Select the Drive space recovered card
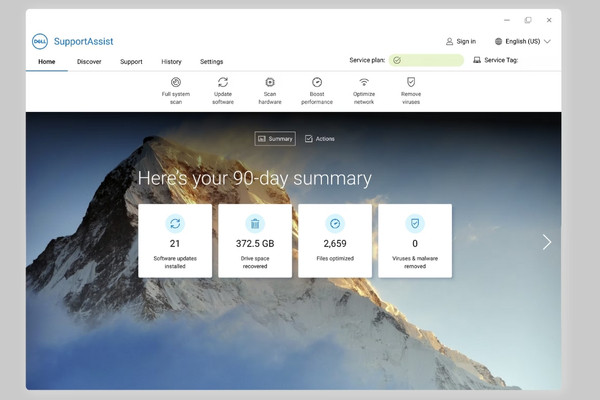The height and width of the screenshot is (400, 600). [255, 241]
